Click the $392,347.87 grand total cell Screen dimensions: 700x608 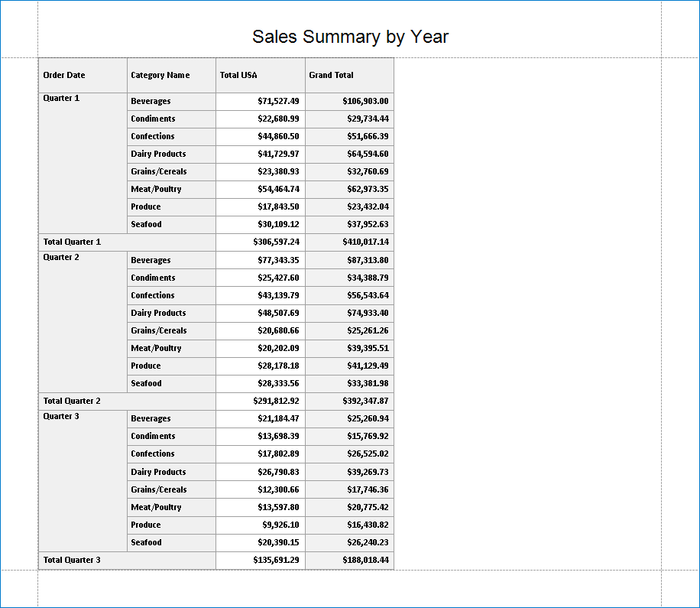349,401
